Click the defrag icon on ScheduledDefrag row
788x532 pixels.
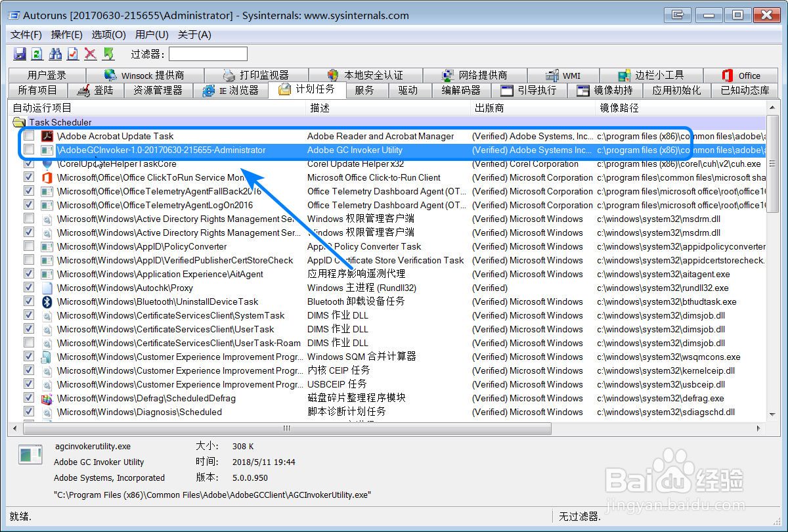point(47,398)
